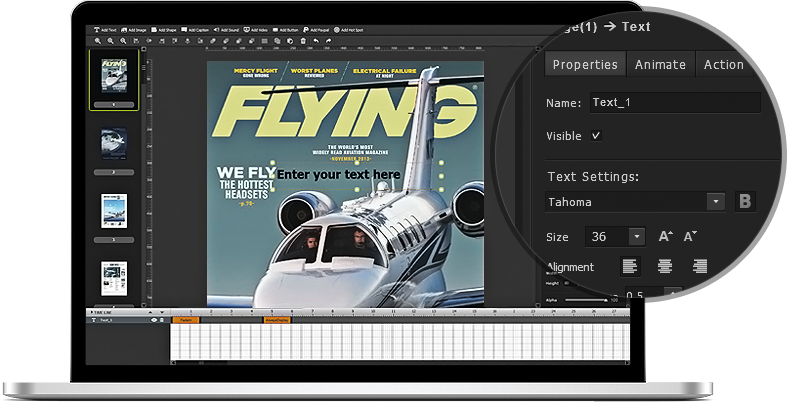Hide Text_1 layer with eye icon
The width and height of the screenshot is (787, 402).
pos(154,320)
